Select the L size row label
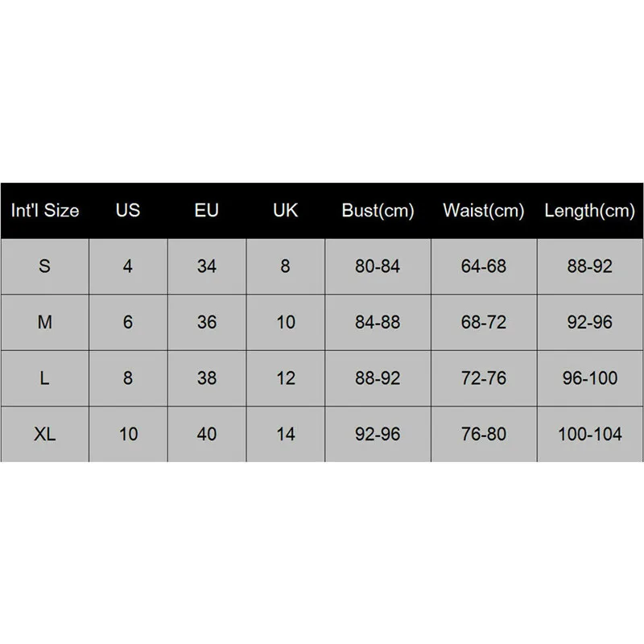Image resolution: width=644 pixels, height=644 pixels. pyautogui.click(x=45, y=378)
